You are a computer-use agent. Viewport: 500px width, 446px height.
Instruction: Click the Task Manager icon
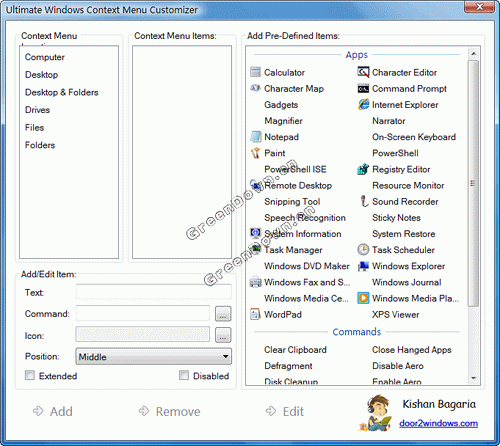click(256, 249)
